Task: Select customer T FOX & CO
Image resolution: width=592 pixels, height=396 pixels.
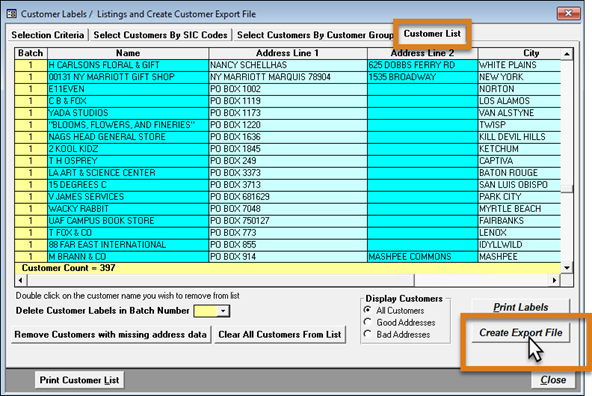Action: [128, 233]
